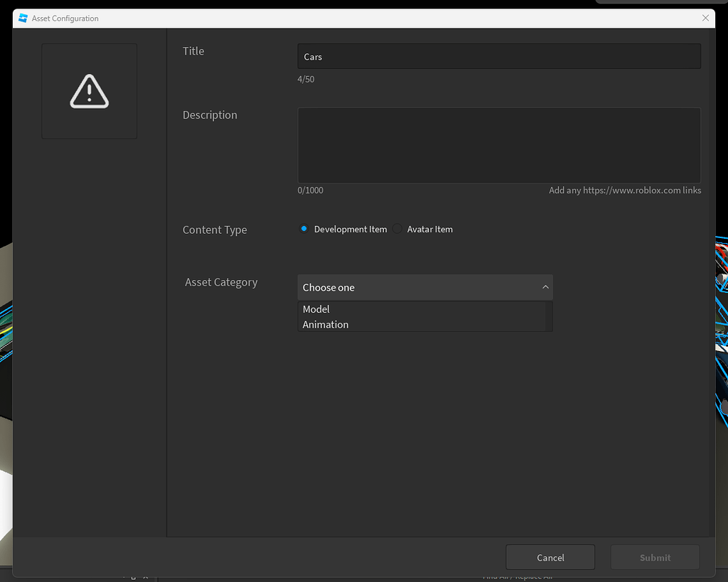Click the 0/1000 description character counter
728x582 pixels.
(310, 190)
